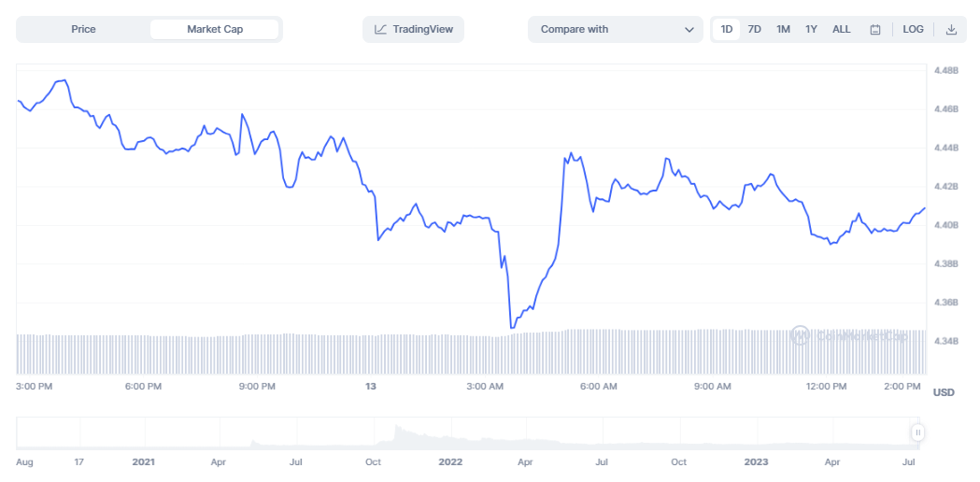
Task: Select the 1M time range
Action: coord(783,30)
